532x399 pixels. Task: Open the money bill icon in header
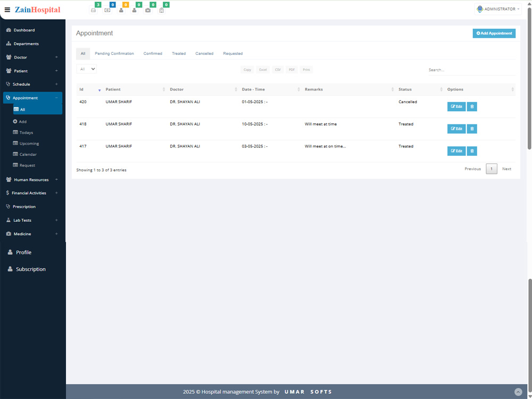tap(107, 11)
